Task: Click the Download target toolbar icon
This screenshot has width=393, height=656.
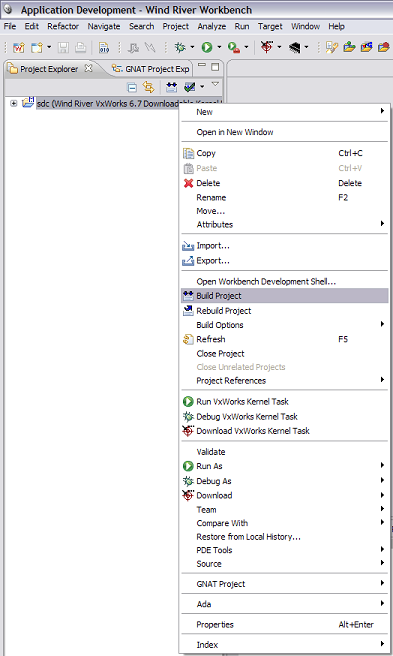Action: coord(267,47)
